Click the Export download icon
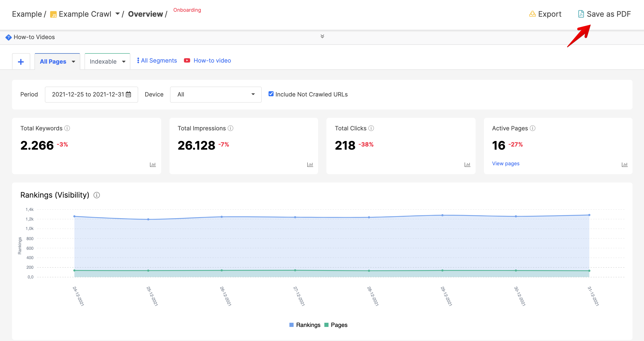 tap(532, 14)
